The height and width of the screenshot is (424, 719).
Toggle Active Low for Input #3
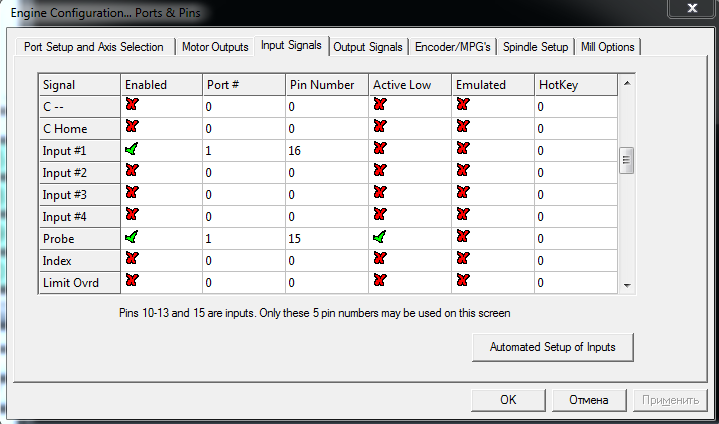(x=380, y=193)
